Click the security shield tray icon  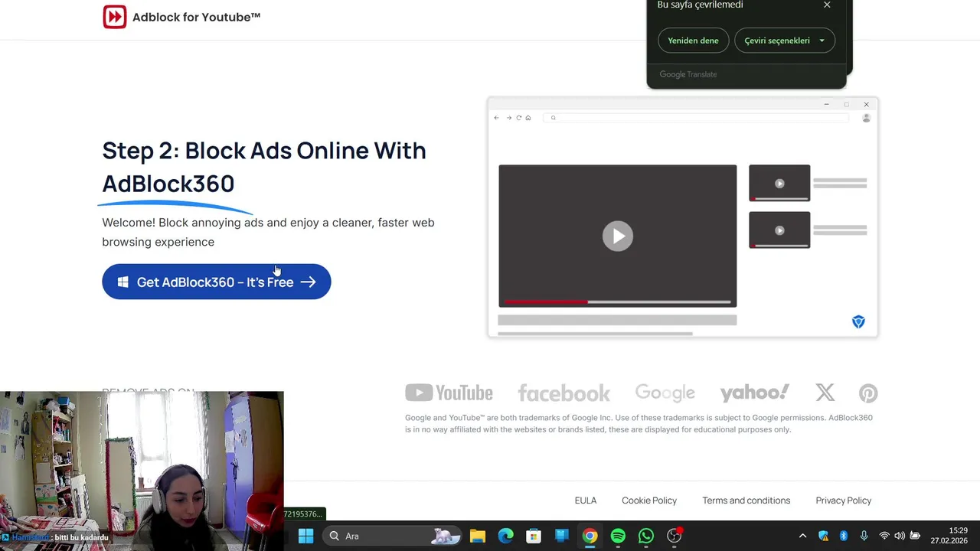coord(824,536)
